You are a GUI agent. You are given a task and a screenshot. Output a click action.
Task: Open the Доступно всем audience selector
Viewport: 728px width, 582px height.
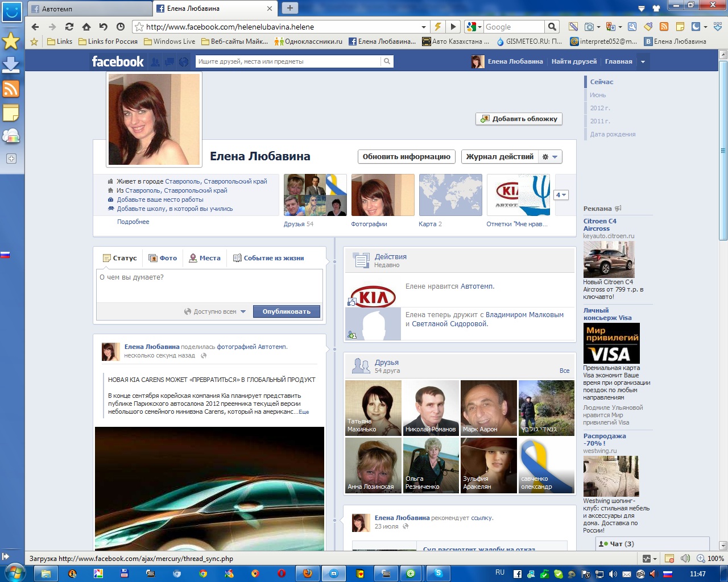click(215, 311)
